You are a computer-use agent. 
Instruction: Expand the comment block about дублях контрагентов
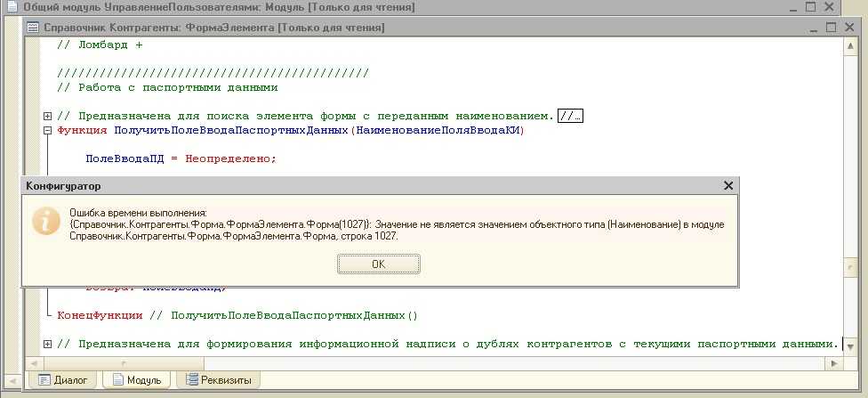click(47, 344)
